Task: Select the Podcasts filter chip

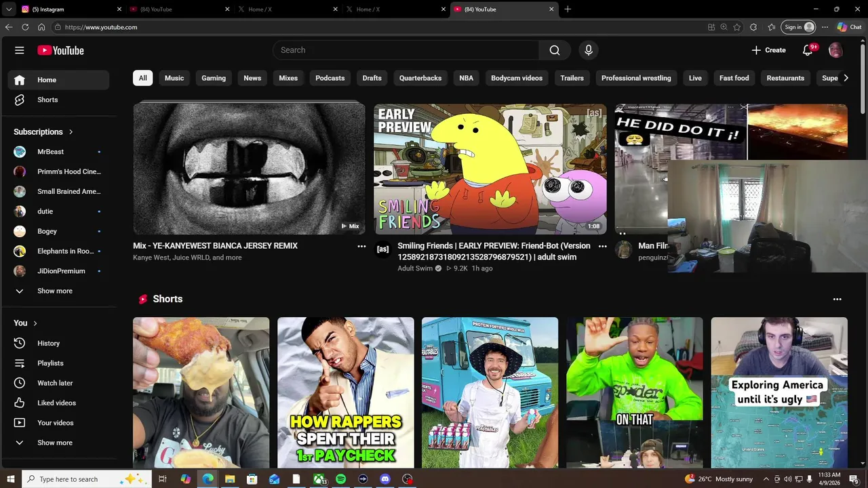Action: 330,78
